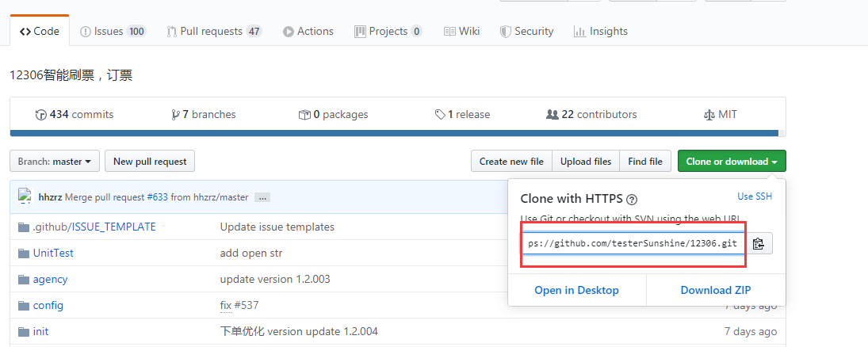
Task: Click the agency folder icon
Action: [23, 280]
